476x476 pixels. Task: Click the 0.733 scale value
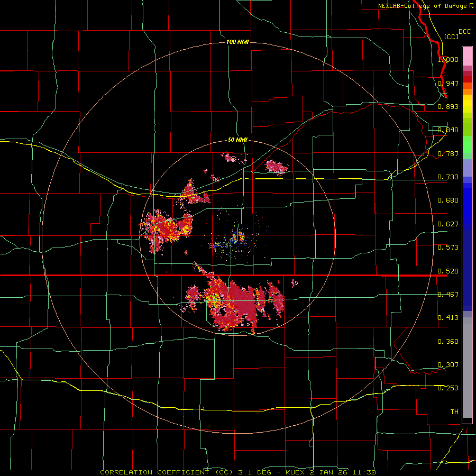pyautogui.click(x=448, y=177)
